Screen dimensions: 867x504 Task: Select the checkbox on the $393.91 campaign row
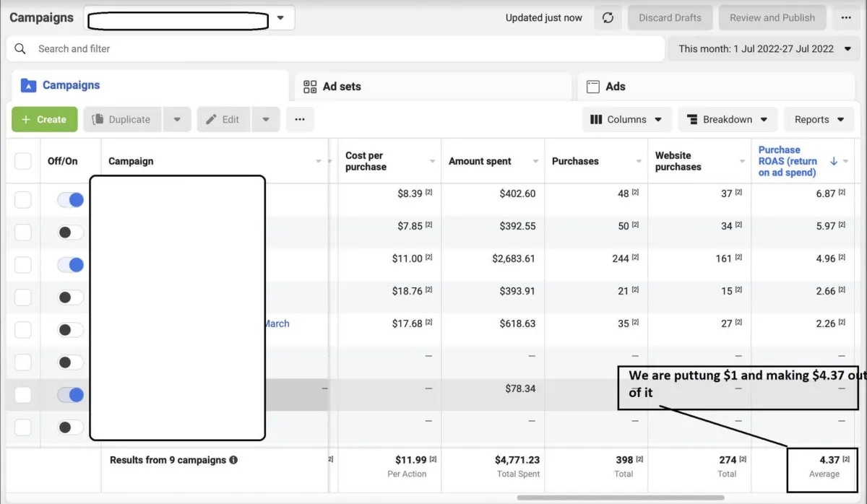click(x=23, y=297)
